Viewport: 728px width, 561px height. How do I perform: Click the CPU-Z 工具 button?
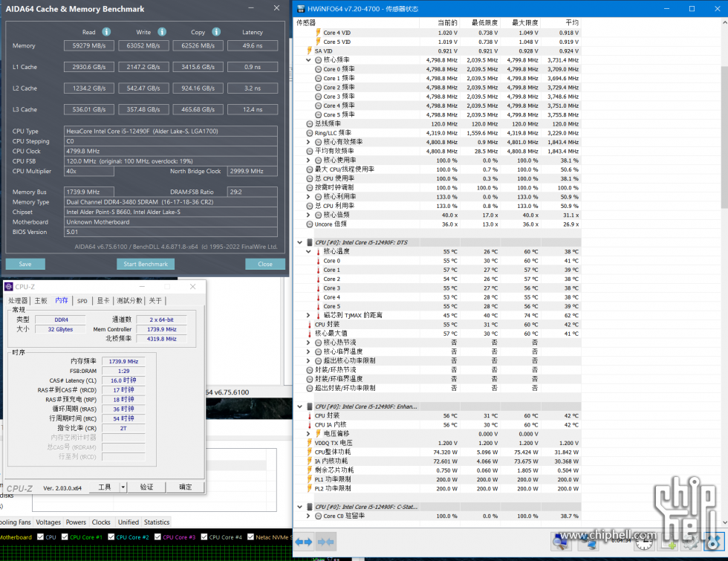(105, 487)
